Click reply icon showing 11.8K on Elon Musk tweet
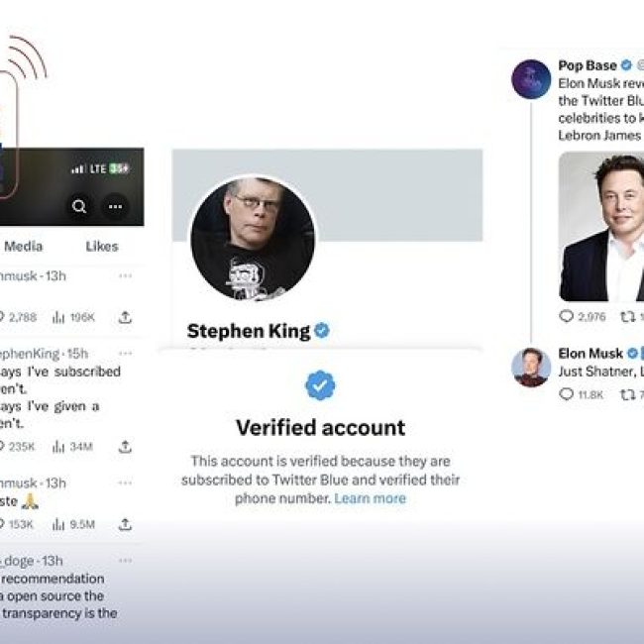644x644 pixels. 567,394
